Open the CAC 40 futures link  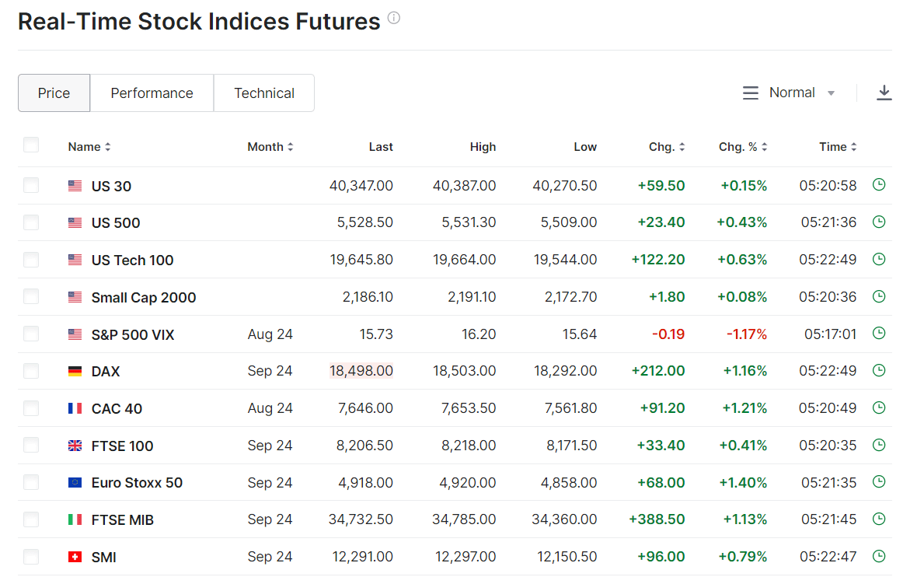(117, 409)
